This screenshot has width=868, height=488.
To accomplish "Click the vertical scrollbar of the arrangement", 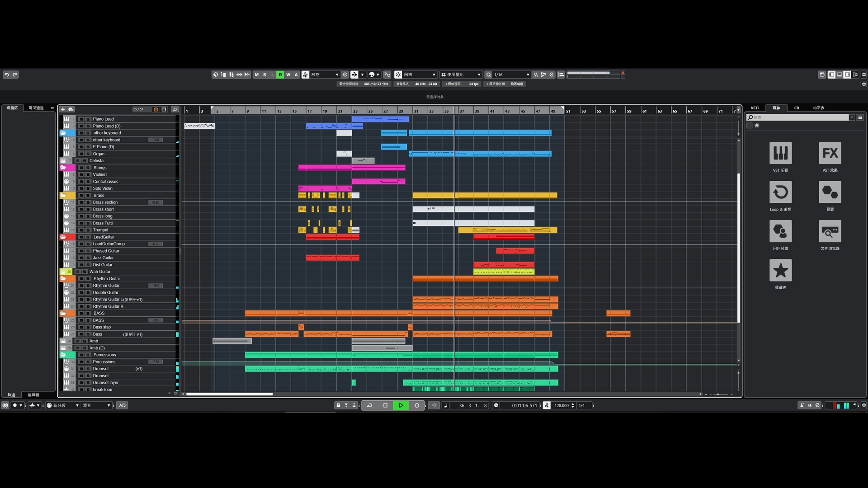I will pyautogui.click(x=739, y=248).
